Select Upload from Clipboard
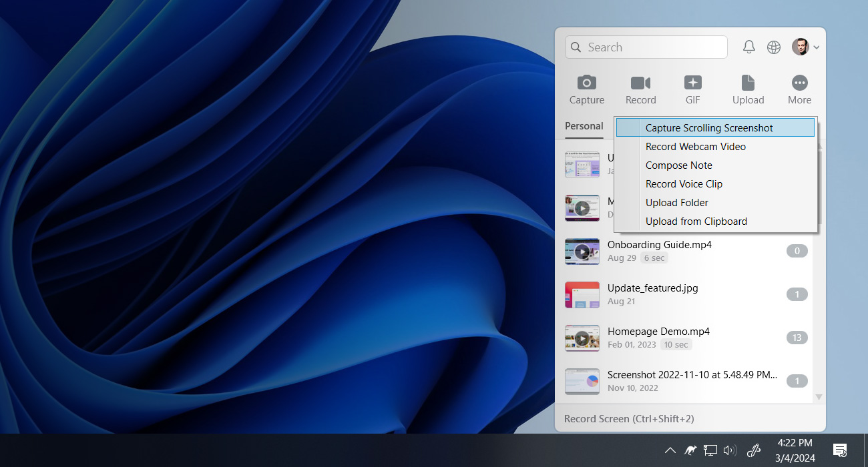 click(x=696, y=221)
